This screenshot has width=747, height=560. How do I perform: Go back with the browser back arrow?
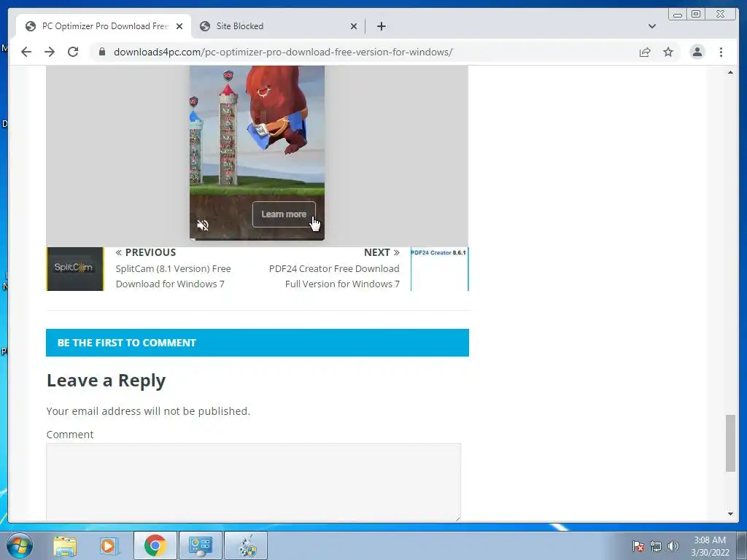[x=26, y=52]
